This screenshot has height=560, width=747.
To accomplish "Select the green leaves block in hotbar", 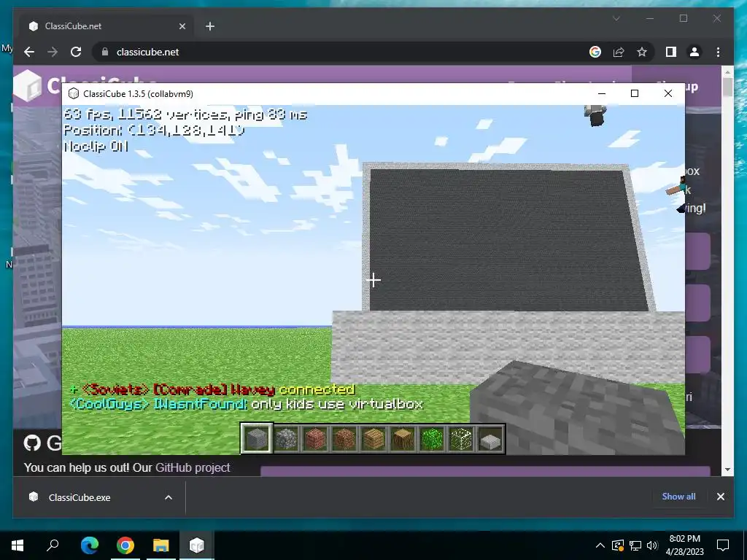I will pyautogui.click(x=432, y=438).
